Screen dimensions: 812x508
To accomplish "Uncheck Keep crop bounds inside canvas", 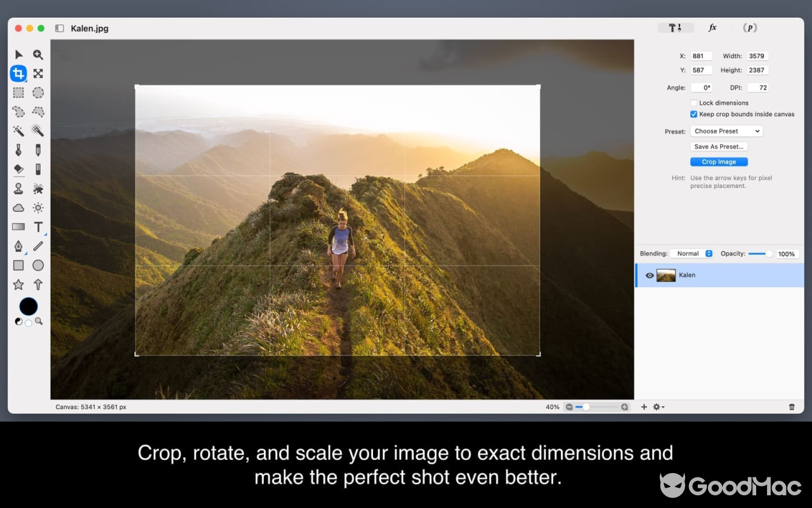I will click(693, 114).
